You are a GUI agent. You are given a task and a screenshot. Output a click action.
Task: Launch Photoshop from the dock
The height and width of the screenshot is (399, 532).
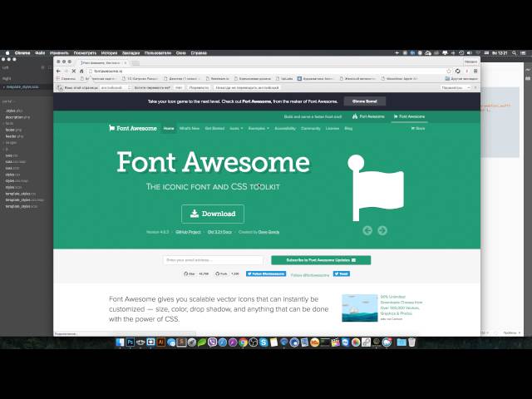[x=130, y=342]
